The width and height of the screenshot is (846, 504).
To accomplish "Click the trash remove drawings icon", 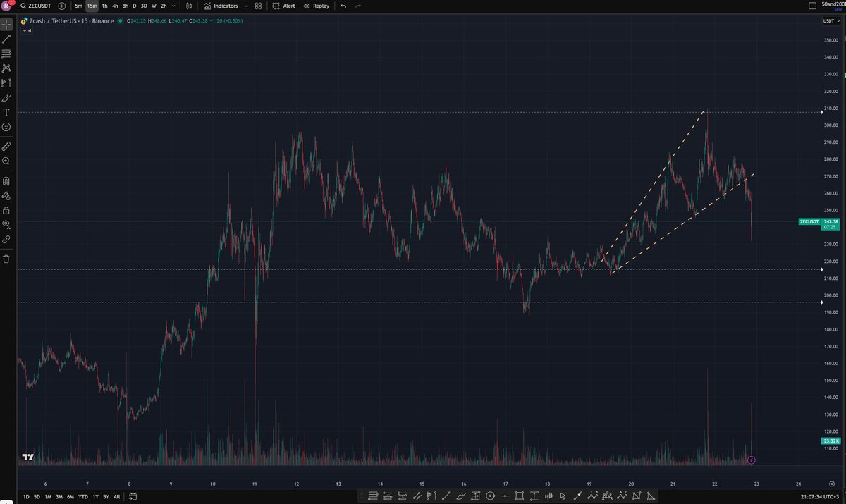I will click(6, 259).
